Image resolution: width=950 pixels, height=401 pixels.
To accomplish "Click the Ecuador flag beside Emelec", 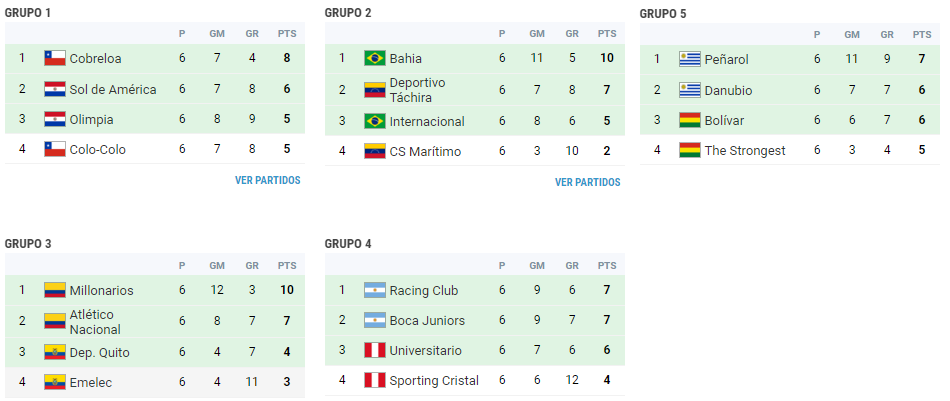I will [55, 382].
